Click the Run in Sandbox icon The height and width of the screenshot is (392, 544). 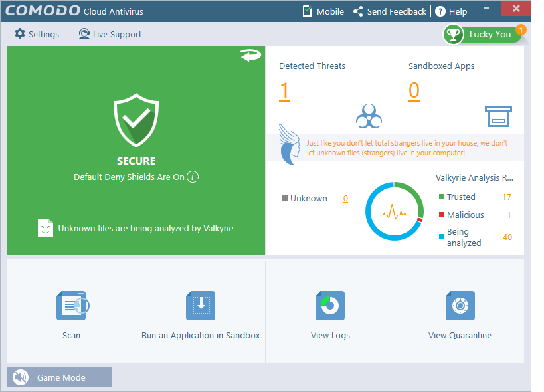click(x=201, y=306)
